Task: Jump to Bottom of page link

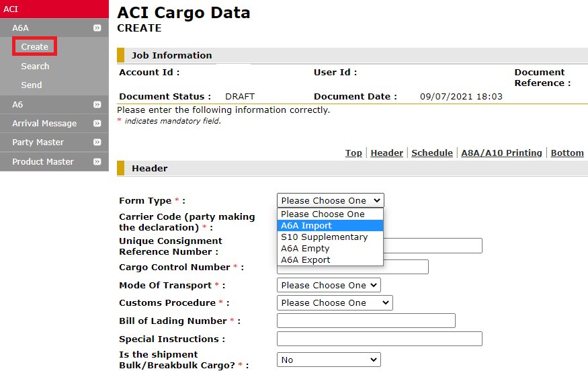Action: coord(566,153)
